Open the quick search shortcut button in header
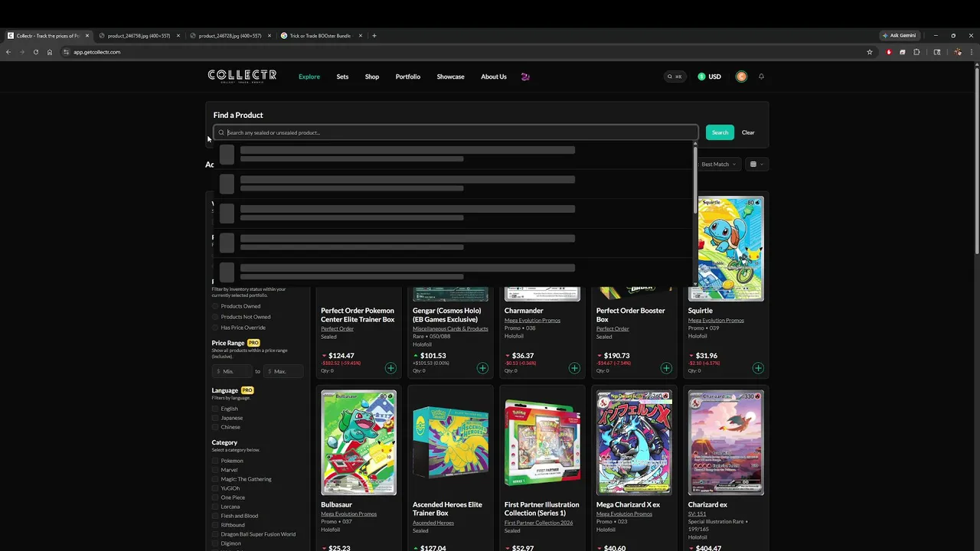Viewport: 980px width, 551px height. pos(675,77)
